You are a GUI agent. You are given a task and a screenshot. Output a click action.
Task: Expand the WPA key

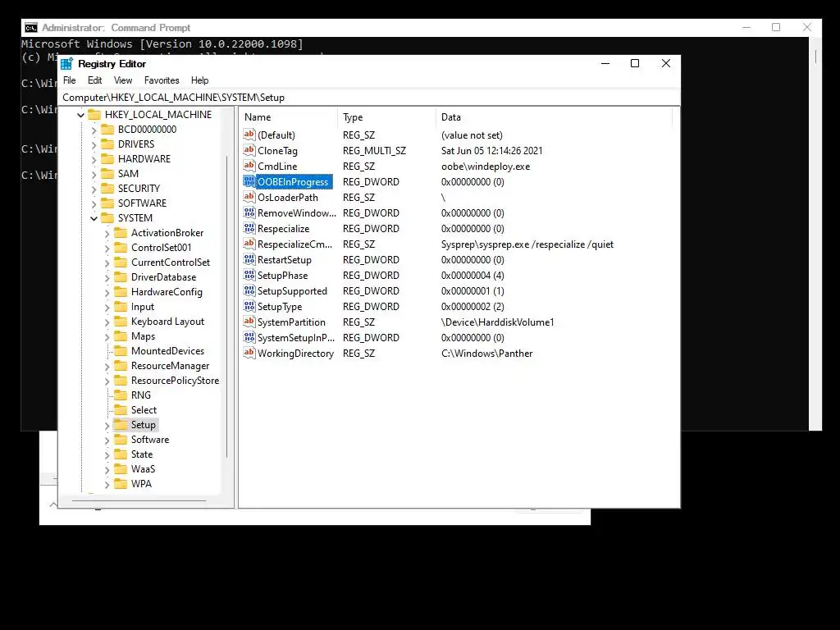click(107, 484)
